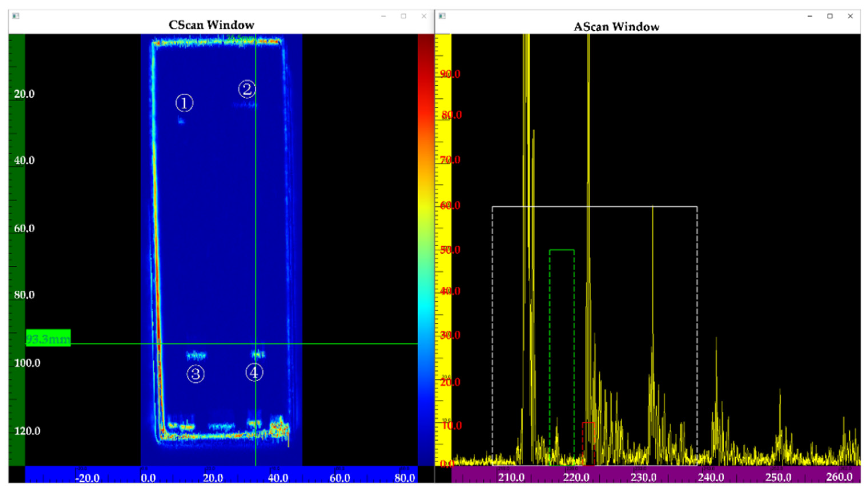868x492 pixels.
Task: Close the AScan Window
Action: click(x=850, y=16)
